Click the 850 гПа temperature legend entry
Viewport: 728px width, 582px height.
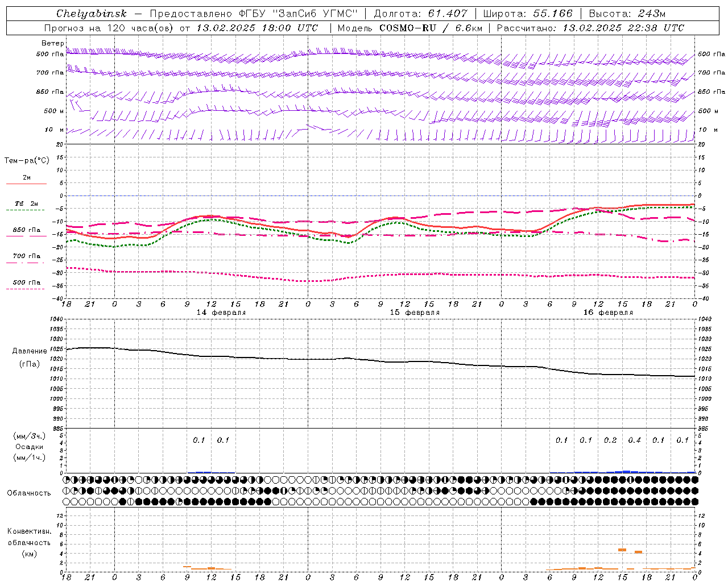pos(27,230)
